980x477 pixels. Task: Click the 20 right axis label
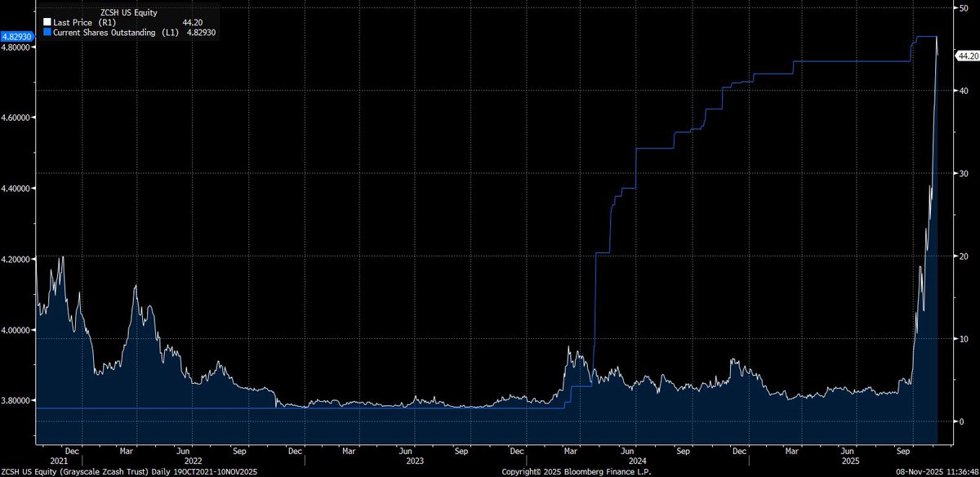(964, 256)
